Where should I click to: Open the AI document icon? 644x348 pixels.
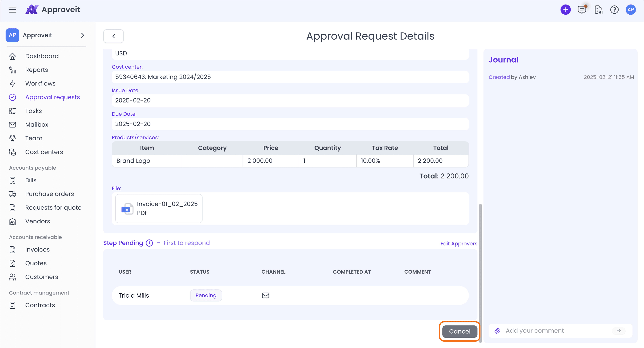coord(598,10)
